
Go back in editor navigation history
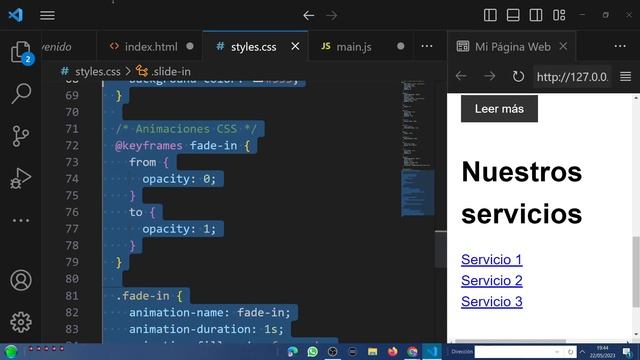coord(309,16)
